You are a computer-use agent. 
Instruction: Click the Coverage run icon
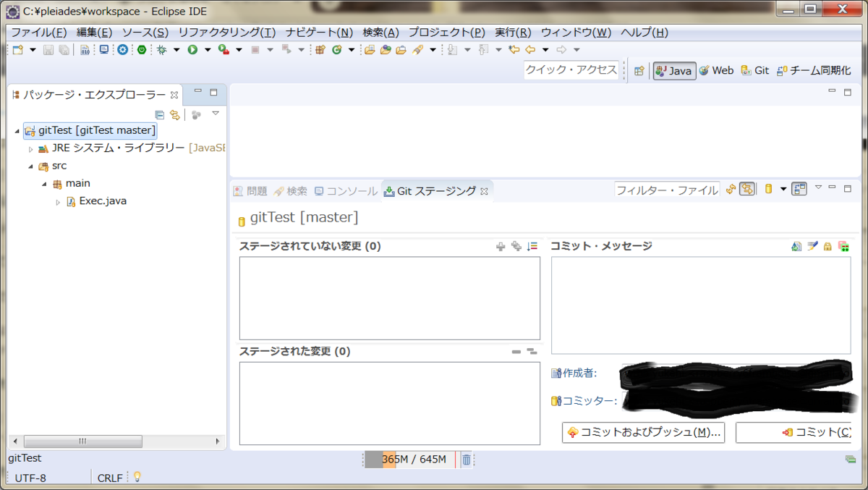click(x=224, y=50)
